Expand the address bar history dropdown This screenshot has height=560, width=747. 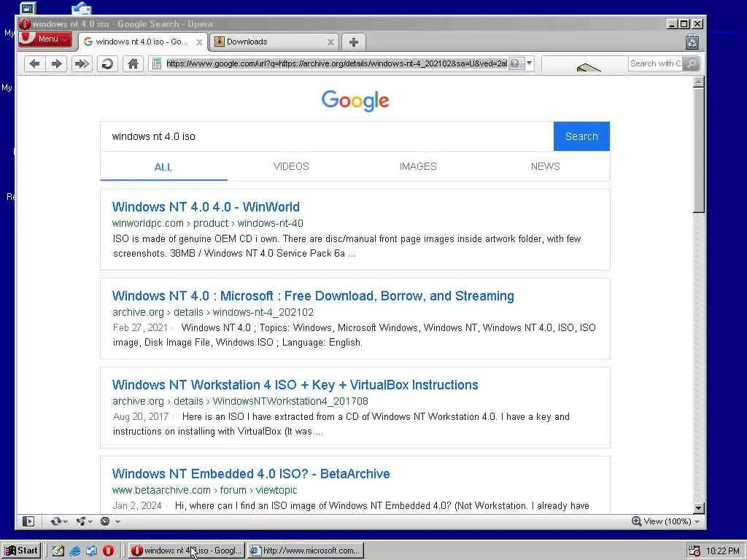tap(530, 63)
